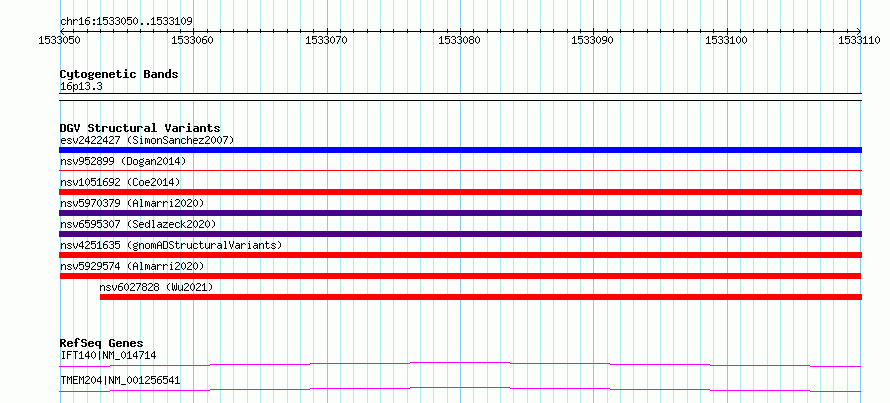Click ruler position 1533070
Viewport: 890px width, 403px height.
pos(327,40)
